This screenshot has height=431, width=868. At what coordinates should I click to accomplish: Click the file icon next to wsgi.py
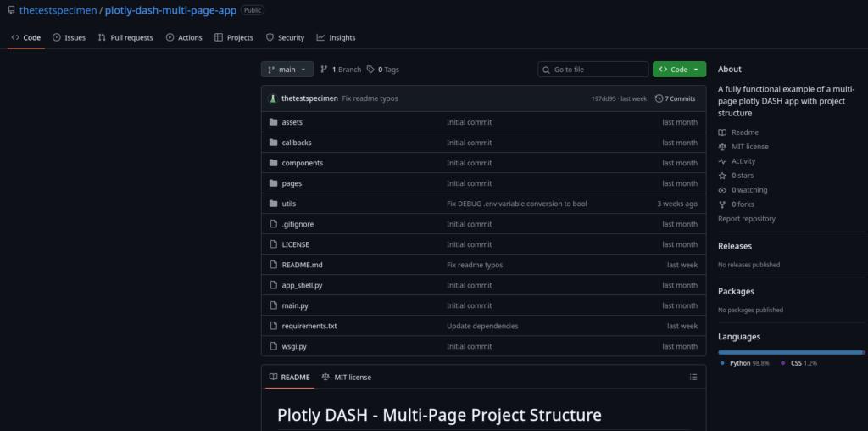coord(273,346)
